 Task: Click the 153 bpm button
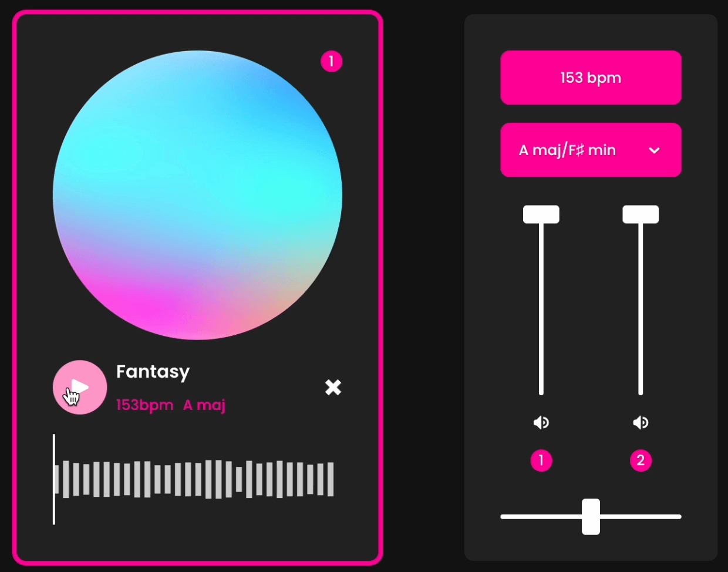tap(591, 78)
